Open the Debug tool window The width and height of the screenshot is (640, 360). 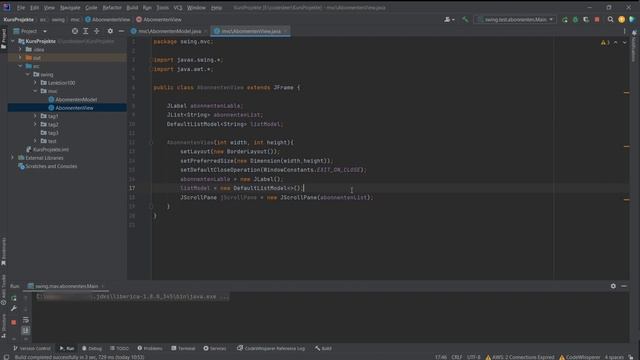point(92,348)
